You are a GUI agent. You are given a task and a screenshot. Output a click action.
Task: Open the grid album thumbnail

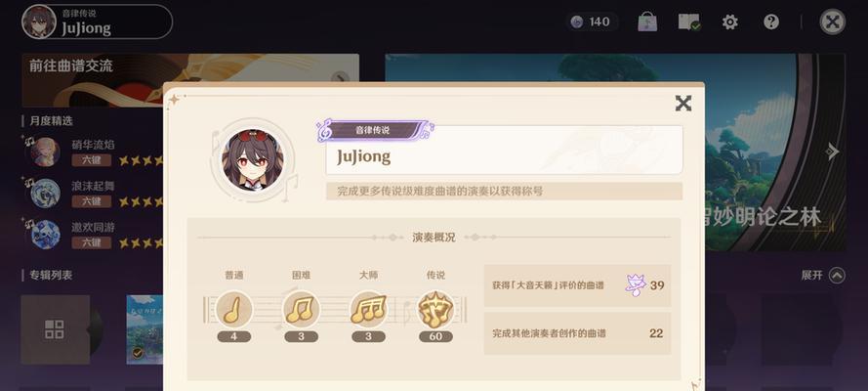pyautogui.click(x=55, y=329)
